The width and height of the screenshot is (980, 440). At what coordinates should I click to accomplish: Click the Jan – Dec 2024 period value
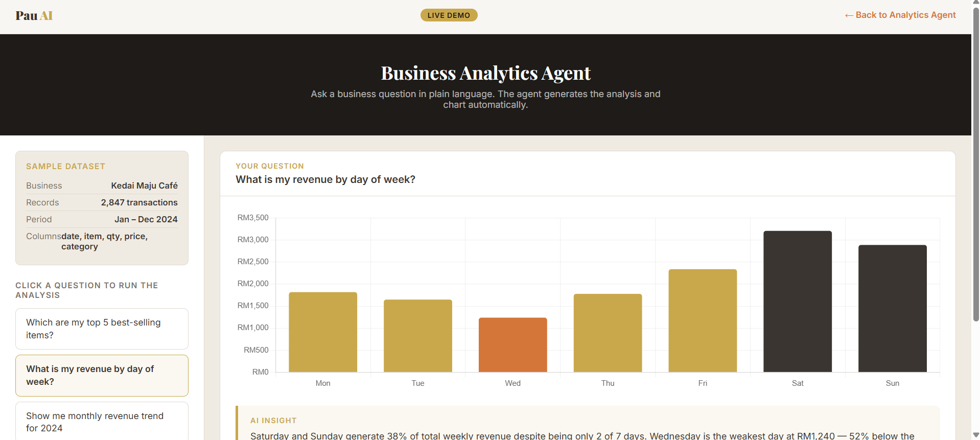[x=146, y=219]
